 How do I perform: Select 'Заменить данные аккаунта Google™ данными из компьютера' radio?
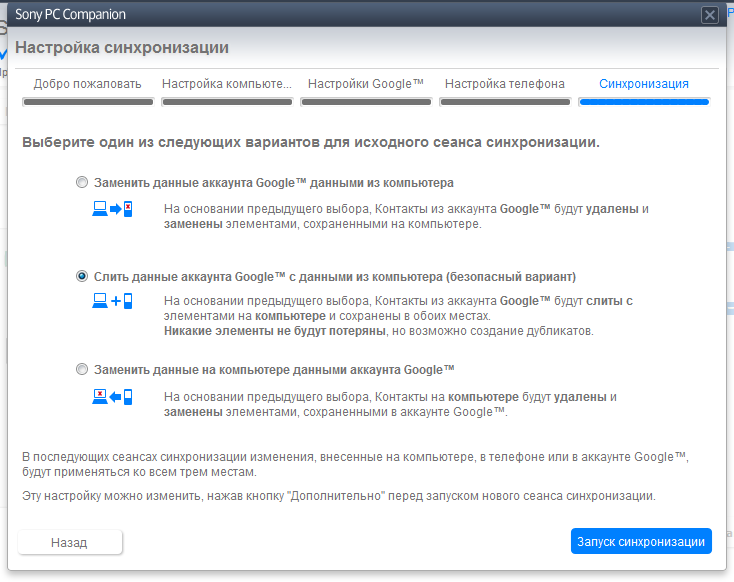[x=82, y=184]
